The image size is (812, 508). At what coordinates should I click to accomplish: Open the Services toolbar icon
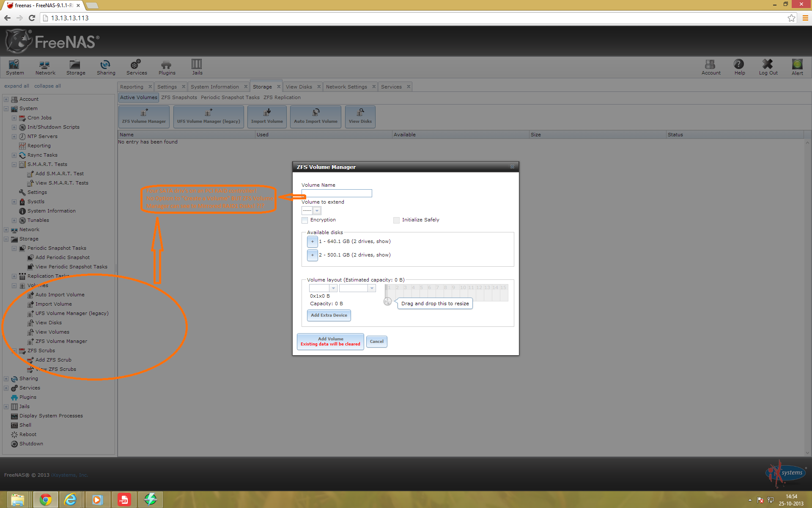point(137,67)
